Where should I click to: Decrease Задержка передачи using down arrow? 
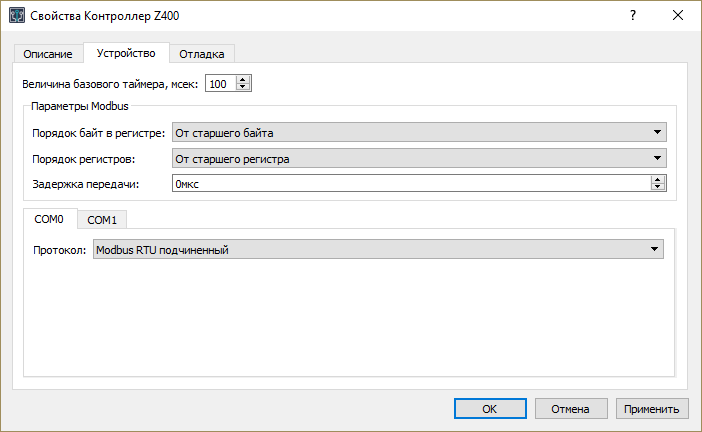(x=657, y=188)
